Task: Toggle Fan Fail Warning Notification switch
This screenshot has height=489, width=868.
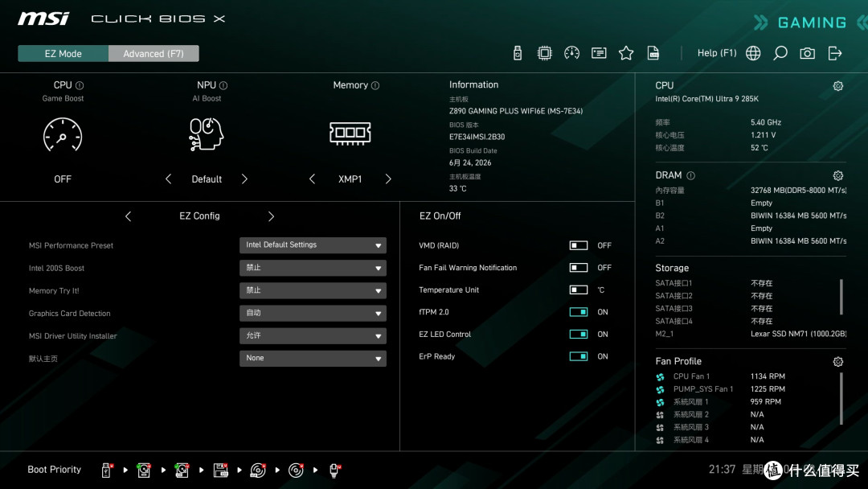Action: tap(579, 268)
